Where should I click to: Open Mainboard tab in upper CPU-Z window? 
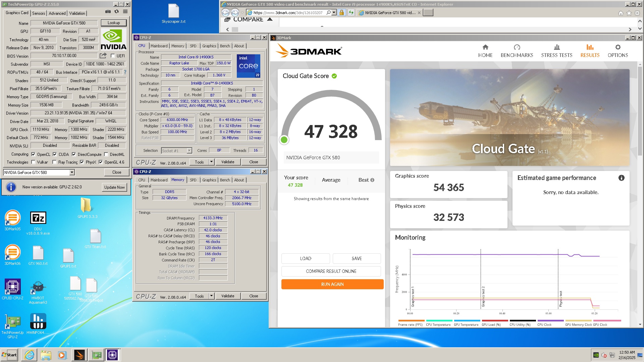point(159,46)
